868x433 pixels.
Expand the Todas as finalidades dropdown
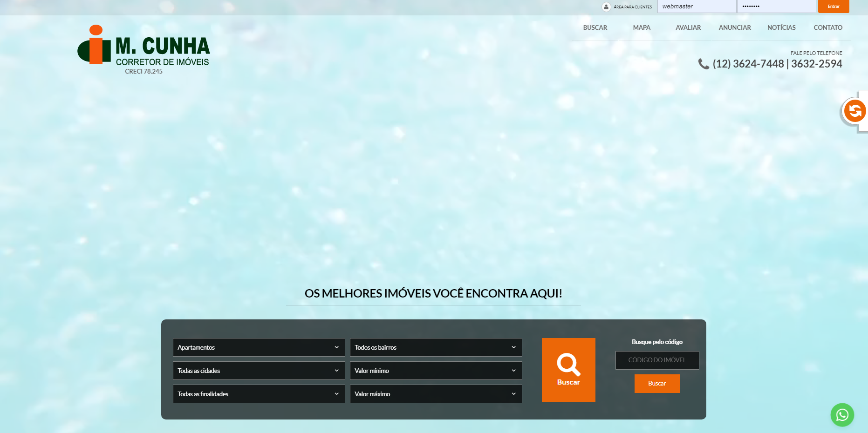(259, 394)
